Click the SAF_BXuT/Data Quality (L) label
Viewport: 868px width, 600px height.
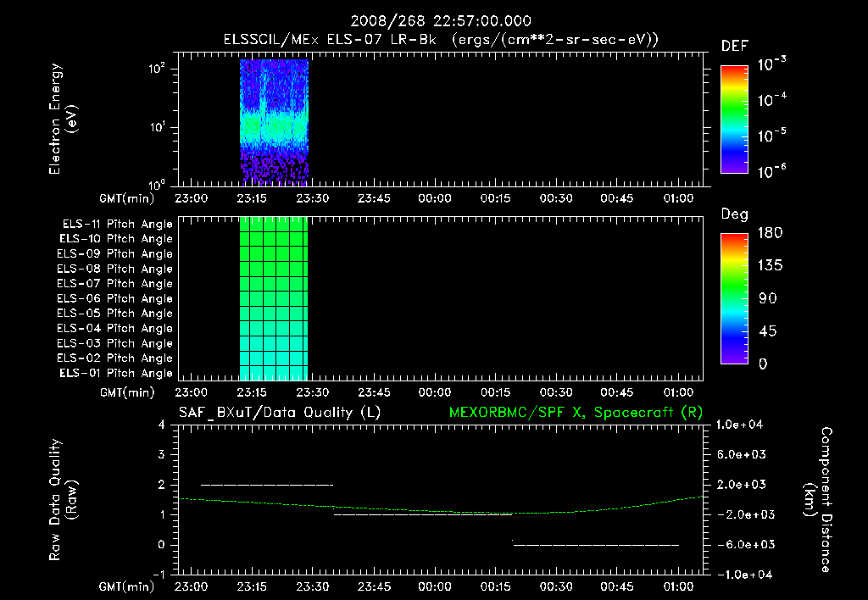[x=280, y=413]
